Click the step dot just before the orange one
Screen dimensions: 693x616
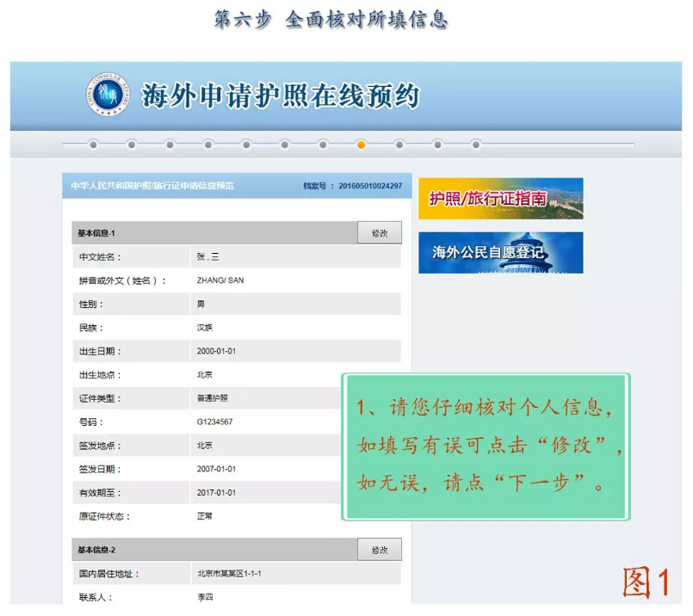click(x=323, y=145)
